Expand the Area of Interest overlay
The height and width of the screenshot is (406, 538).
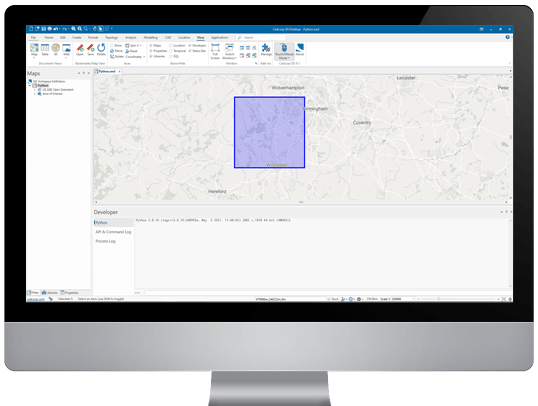[35, 94]
